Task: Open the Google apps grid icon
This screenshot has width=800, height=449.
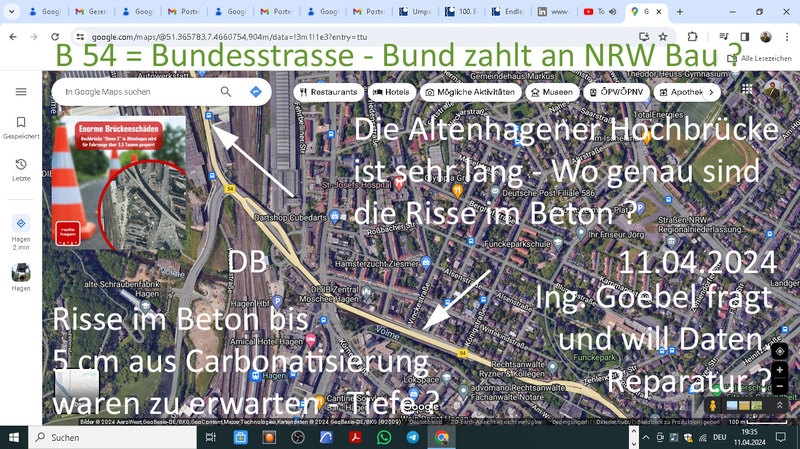Action: (x=747, y=91)
